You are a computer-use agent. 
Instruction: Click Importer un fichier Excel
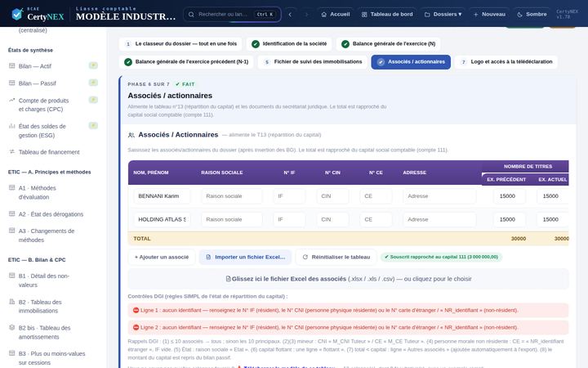point(245,258)
